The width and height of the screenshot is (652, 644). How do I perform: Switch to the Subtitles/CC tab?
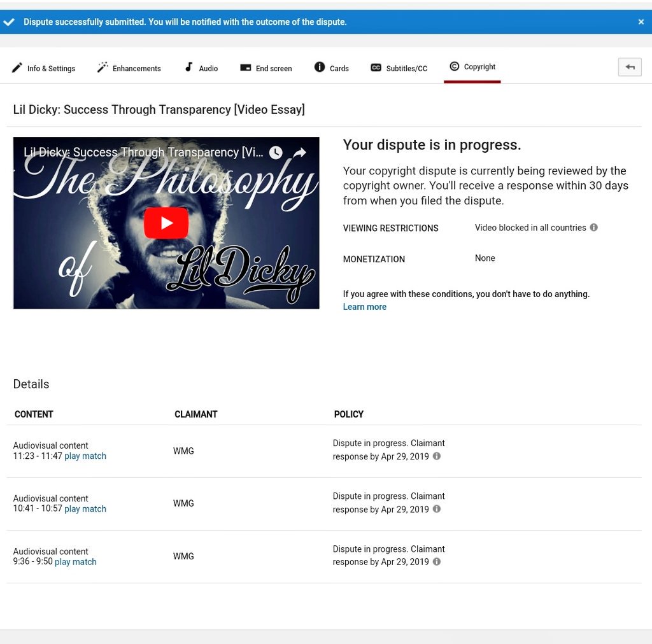(x=399, y=67)
